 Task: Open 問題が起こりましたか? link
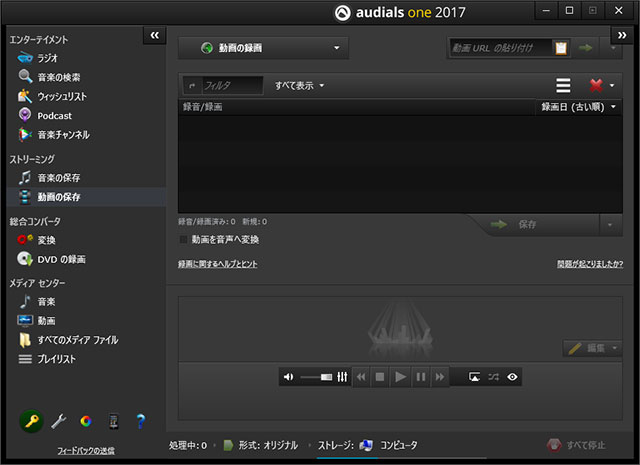point(590,264)
